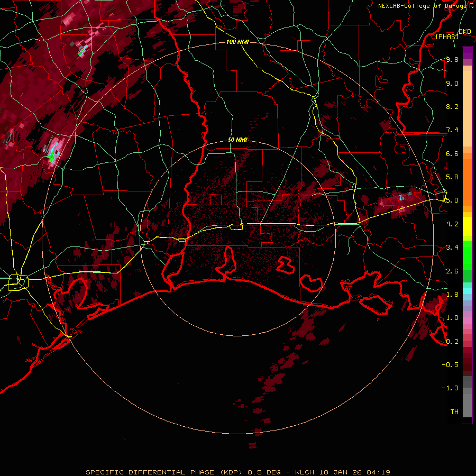
Task: Click the 8.2 scale value
Action: tap(452, 106)
